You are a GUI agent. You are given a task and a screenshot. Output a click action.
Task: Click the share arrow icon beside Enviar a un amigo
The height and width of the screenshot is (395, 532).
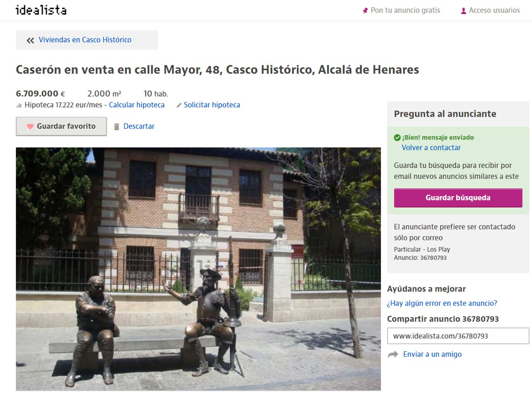point(393,354)
